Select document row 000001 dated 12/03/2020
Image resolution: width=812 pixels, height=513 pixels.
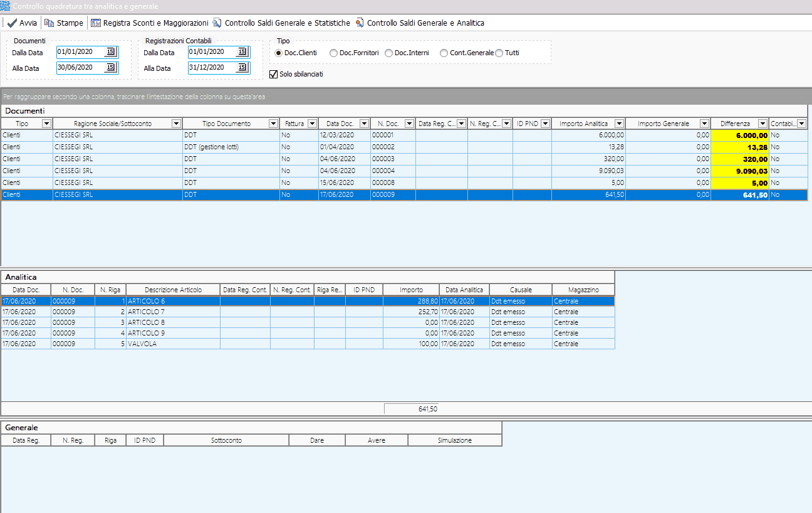click(404, 135)
